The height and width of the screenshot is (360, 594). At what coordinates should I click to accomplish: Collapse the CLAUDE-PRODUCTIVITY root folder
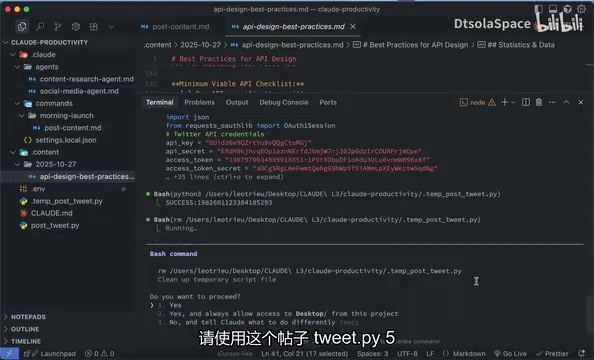(x=49, y=42)
